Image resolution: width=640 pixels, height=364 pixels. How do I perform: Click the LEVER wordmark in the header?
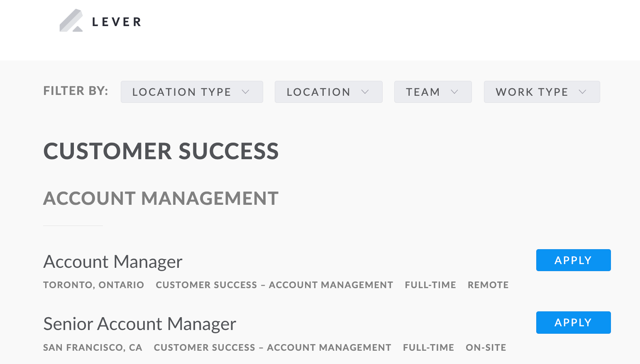click(116, 22)
